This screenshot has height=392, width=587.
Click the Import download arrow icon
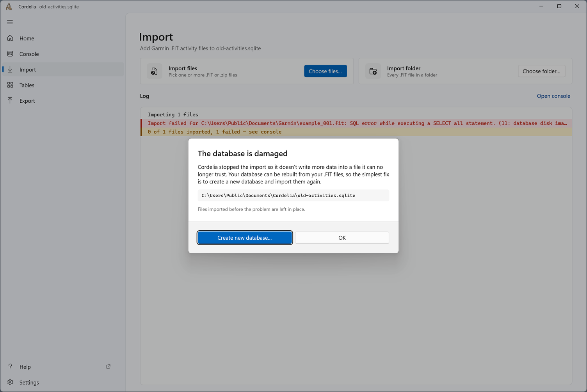point(10,69)
